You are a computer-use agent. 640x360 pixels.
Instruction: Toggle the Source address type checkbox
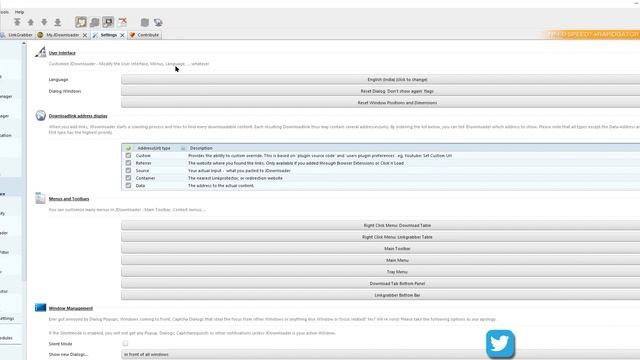pos(128,170)
